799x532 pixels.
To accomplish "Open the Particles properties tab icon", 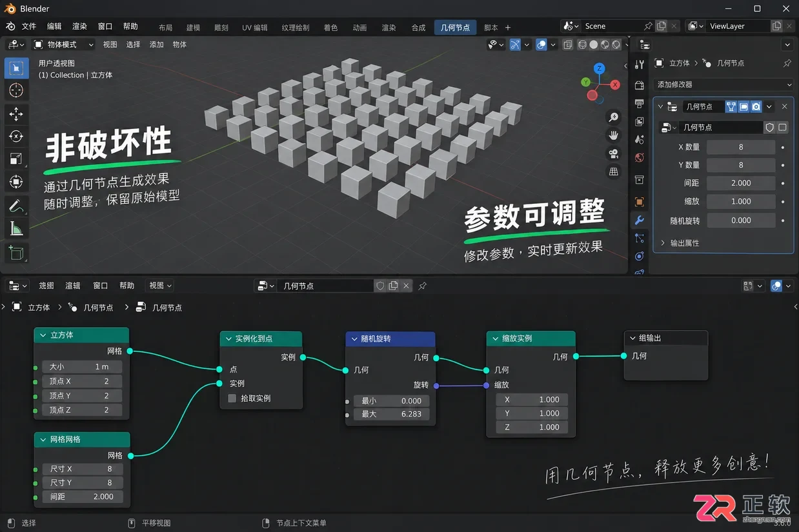I will click(x=639, y=238).
